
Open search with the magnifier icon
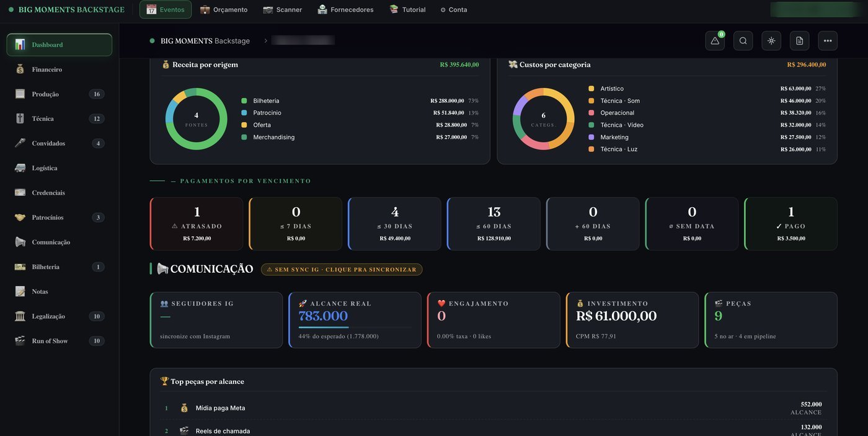[x=743, y=41]
